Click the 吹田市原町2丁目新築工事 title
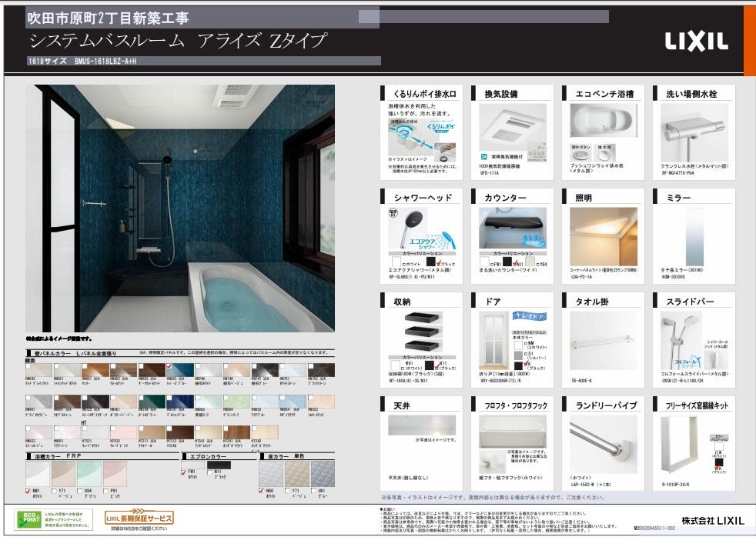The image size is (756, 537). [108, 18]
